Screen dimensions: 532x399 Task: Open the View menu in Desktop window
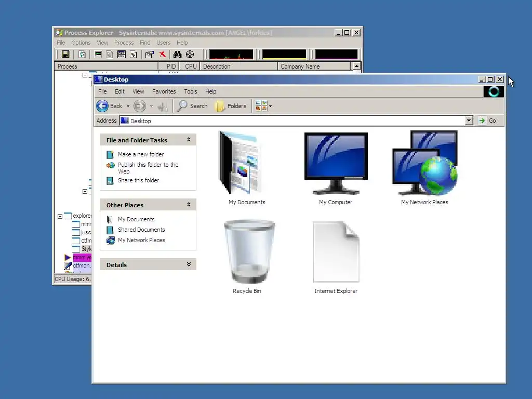pos(138,91)
